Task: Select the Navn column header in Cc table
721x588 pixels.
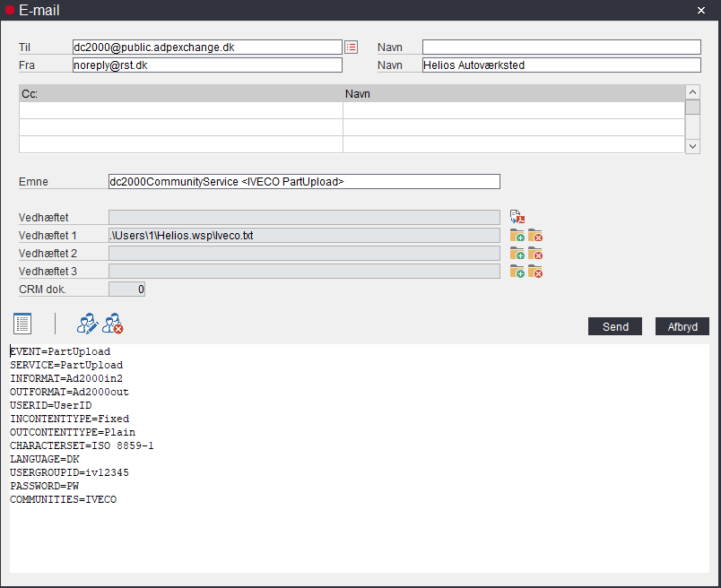Action: (514, 93)
